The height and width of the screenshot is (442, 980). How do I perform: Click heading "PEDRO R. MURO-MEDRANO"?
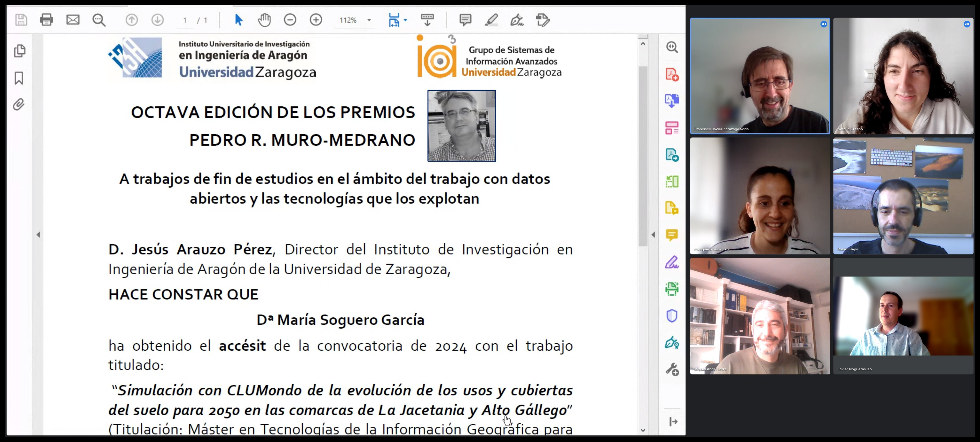point(302,140)
